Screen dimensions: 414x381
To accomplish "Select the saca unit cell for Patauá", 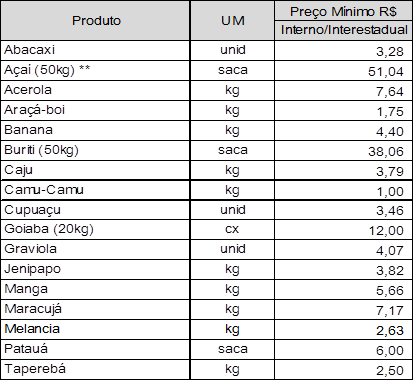I will (232, 350).
